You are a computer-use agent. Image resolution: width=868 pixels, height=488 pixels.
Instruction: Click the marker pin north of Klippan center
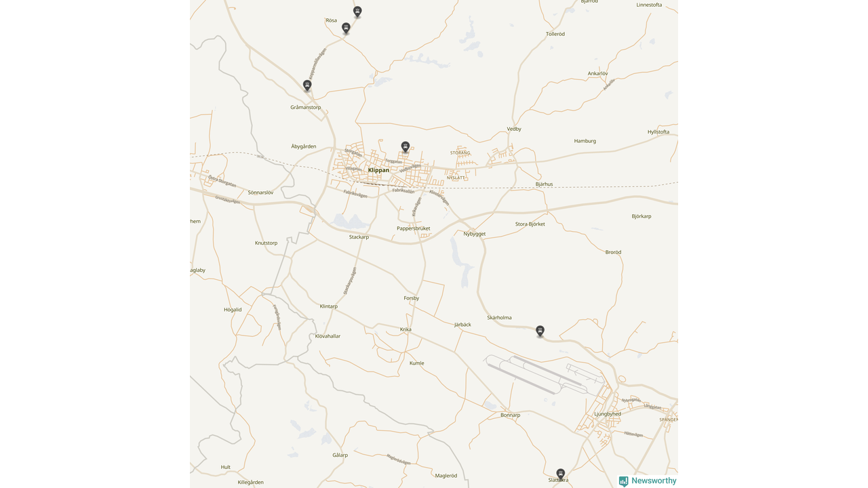click(x=406, y=147)
